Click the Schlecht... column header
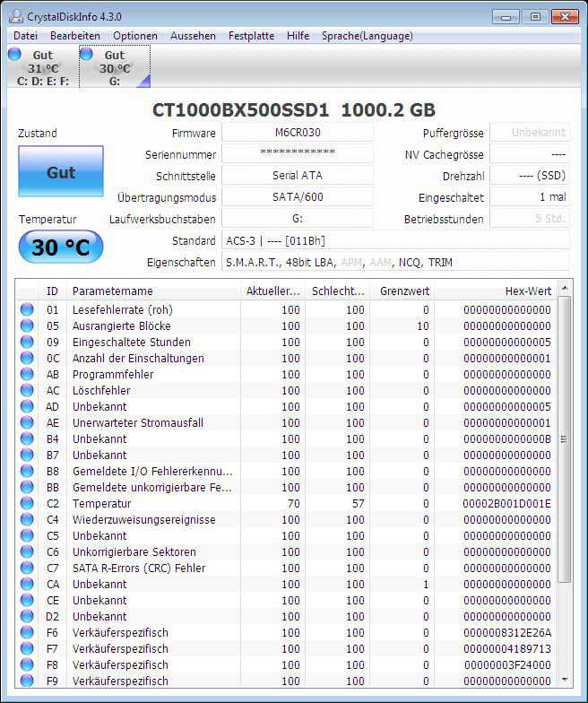This screenshot has height=703, width=588. [x=338, y=291]
